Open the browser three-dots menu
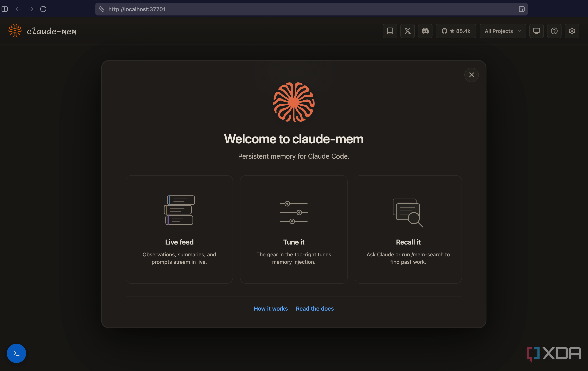 click(x=580, y=9)
